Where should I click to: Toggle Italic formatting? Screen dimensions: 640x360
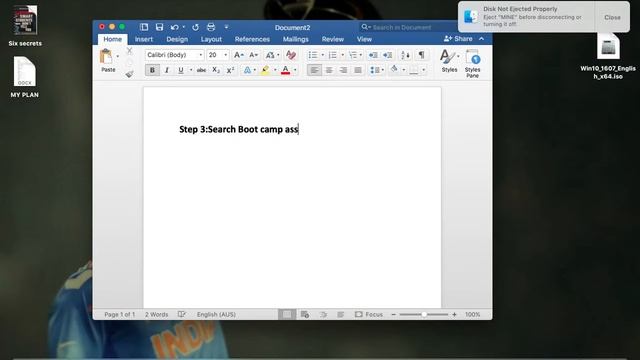coord(167,70)
